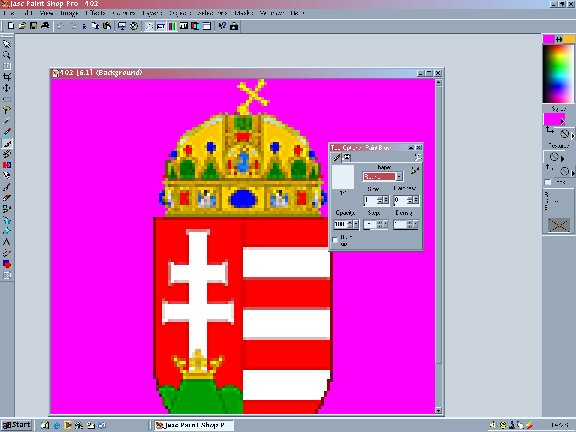Open the brush Size slider popup arrow
This screenshot has height=432, width=576.
coord(385,200)
